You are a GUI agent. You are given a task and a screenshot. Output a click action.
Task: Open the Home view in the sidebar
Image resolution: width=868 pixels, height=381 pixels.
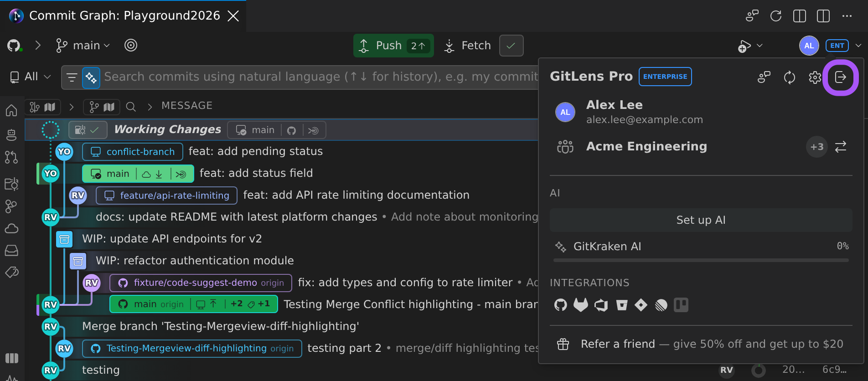click(x=11, y=110)
